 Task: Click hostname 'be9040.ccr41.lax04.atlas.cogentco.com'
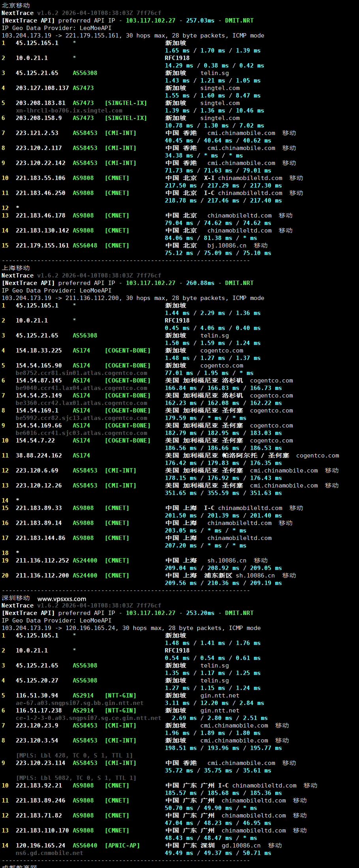[x=81, y=388]
